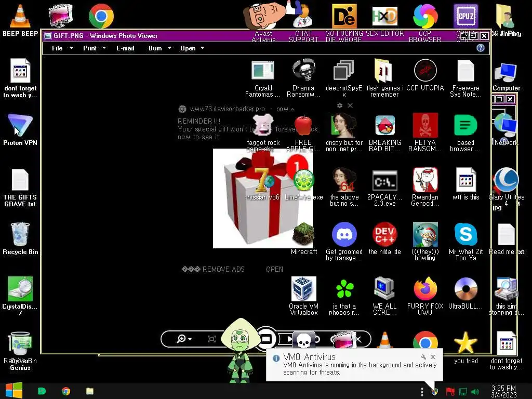Open the deeznutSpyEx icon
This screenshot has width=532, height=399.
(x=344, y=71)
